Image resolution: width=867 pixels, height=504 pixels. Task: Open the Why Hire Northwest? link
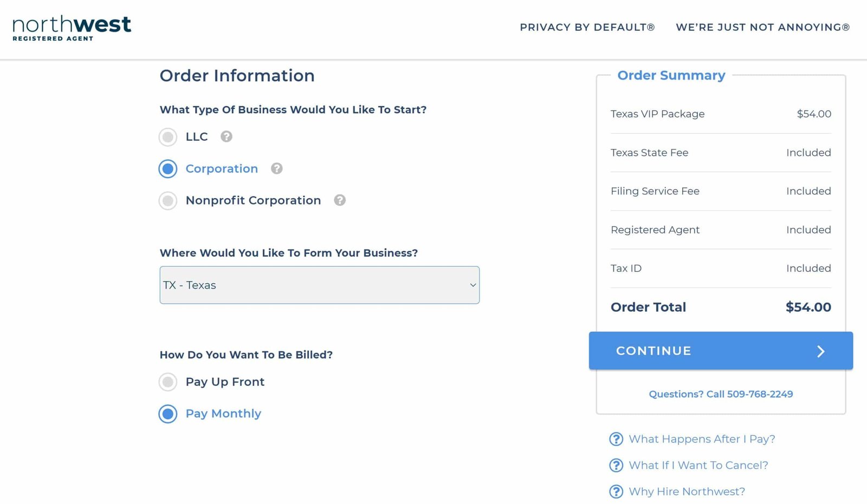coord(687,492)
